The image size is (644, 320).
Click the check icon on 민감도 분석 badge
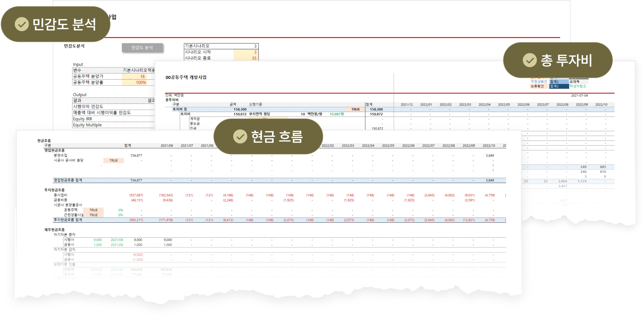click(x=22, y=24)
